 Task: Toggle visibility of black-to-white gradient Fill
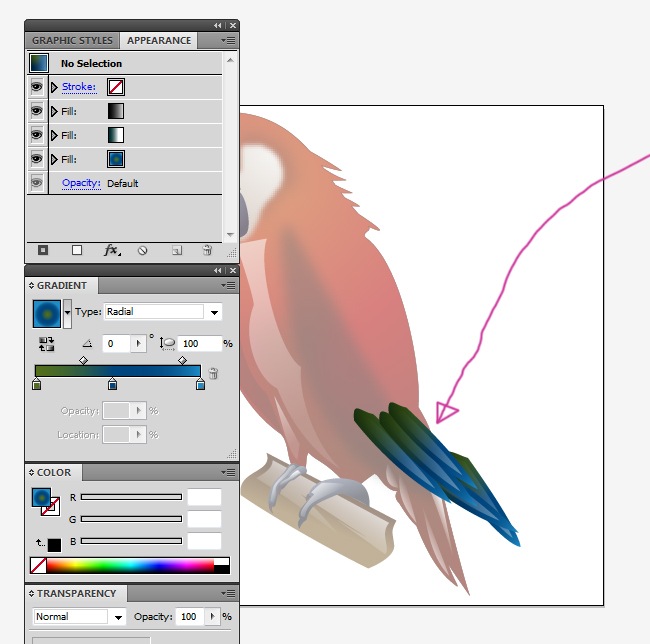tap(37, 111)
